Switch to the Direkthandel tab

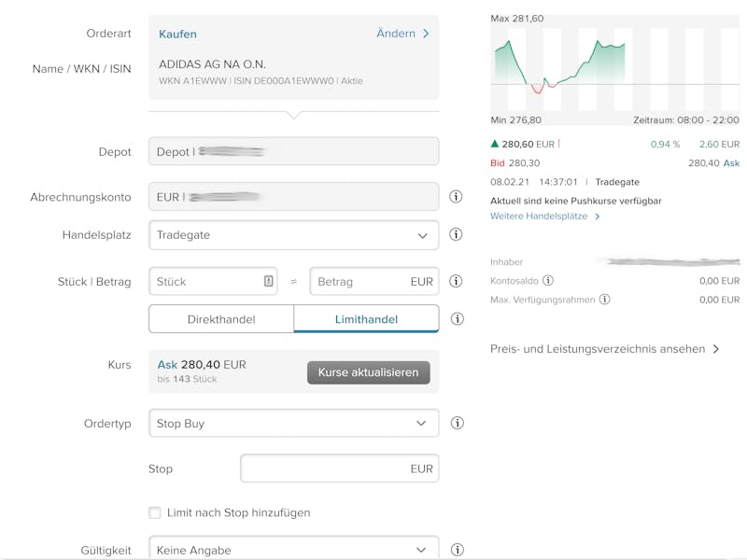click(221, 319)
